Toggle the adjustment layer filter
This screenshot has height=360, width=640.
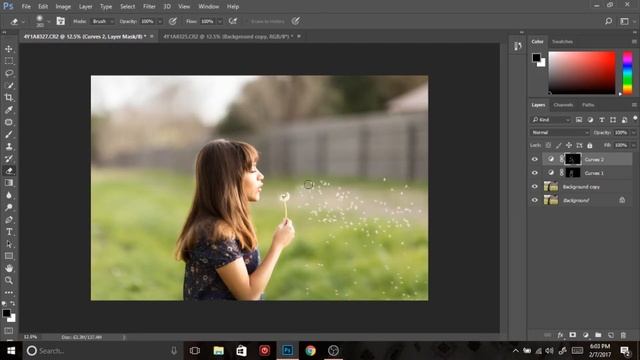590,120
